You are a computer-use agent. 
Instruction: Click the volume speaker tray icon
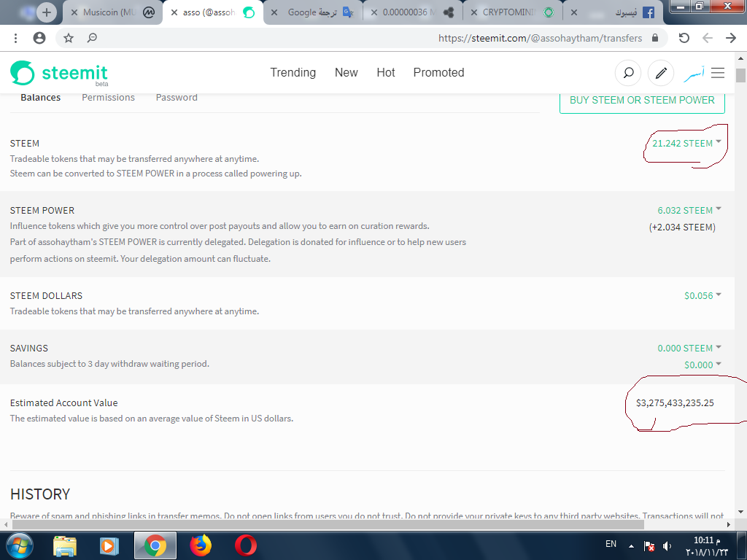point(667,546)
